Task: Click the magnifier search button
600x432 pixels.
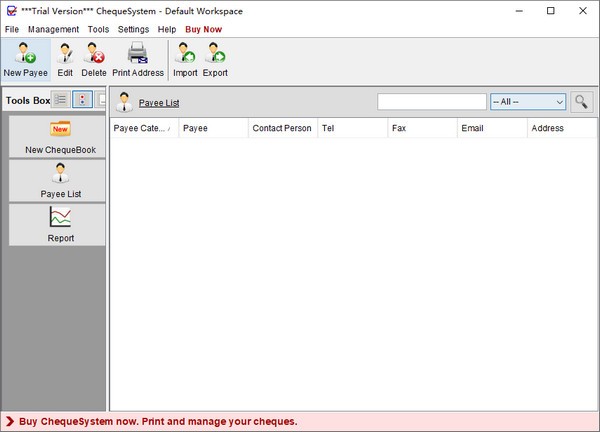Action: (580, 102)
